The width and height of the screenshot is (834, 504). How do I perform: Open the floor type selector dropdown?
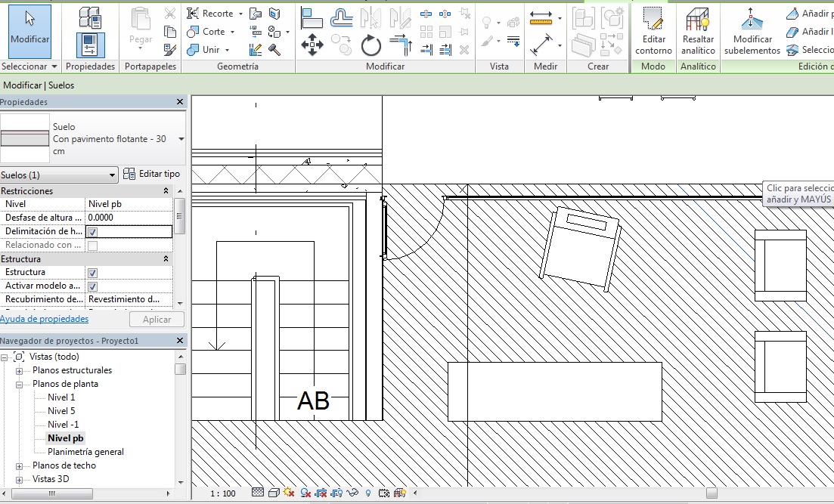pos(181,139)
